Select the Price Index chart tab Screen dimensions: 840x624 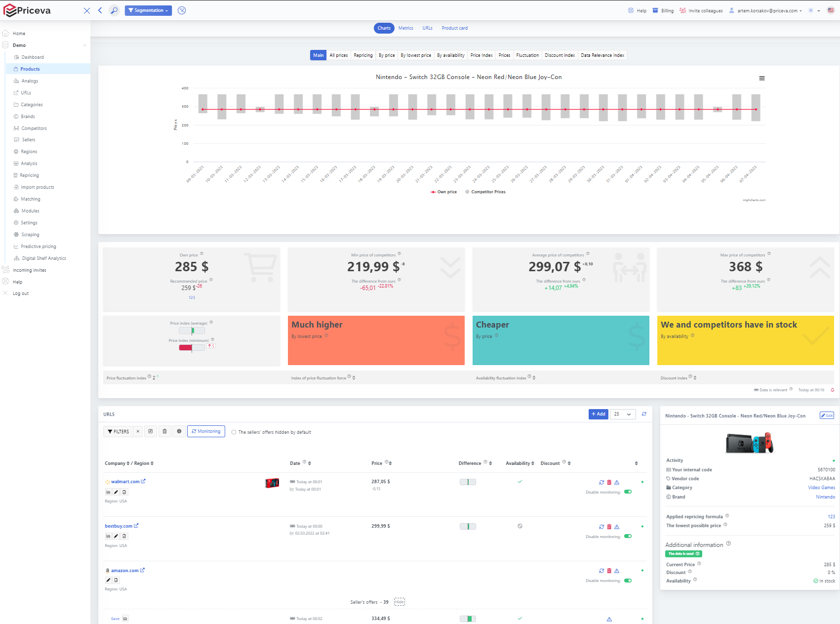click(481, 55)
